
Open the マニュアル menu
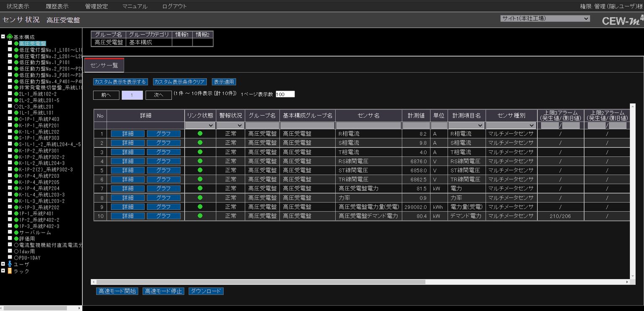click(135, 6)
